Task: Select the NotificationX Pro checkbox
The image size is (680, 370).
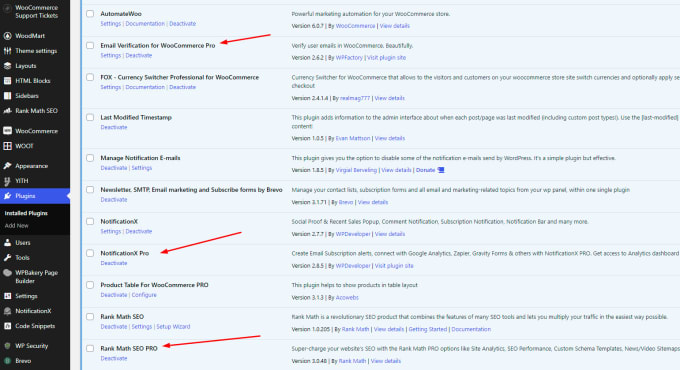Action: pos(90,253)
